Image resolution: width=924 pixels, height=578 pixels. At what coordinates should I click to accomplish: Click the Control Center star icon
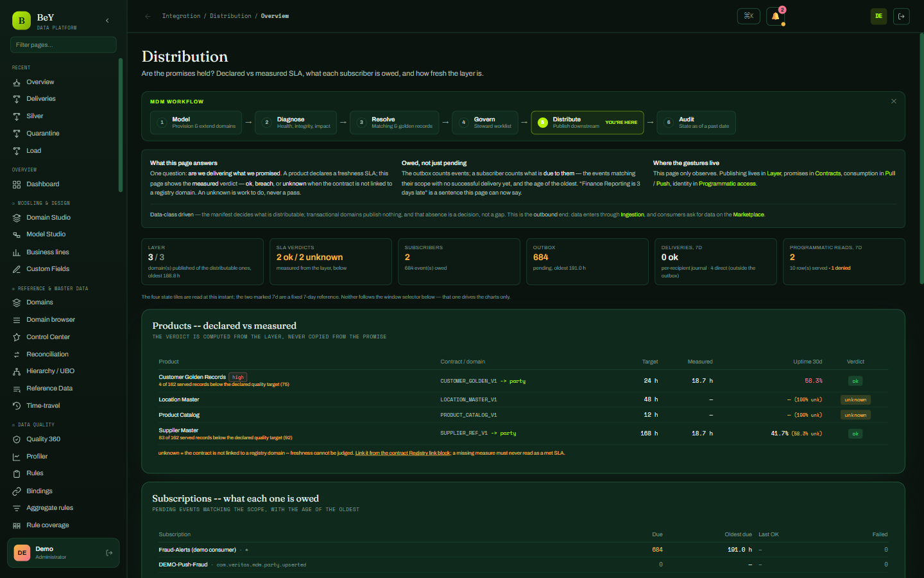(x=17, y=337)
